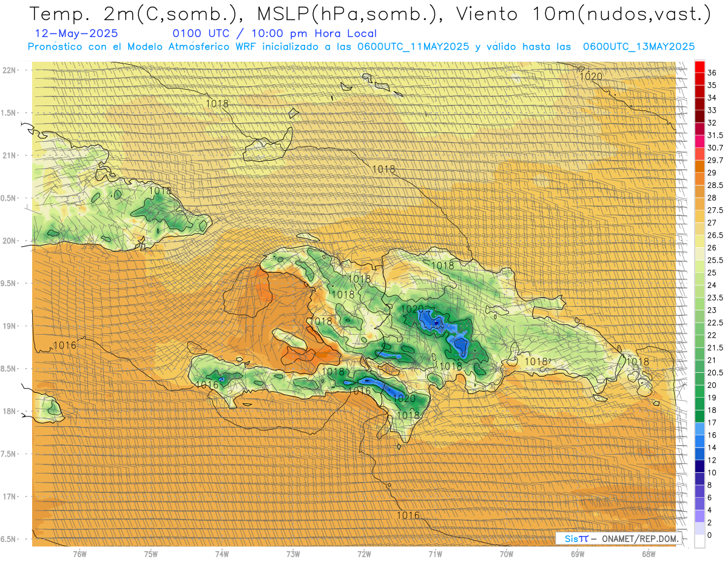Image resolution: width=728 pixels, height=562 pixels.
Task: Click the legend value '25.5'
Action: point(715,260)
